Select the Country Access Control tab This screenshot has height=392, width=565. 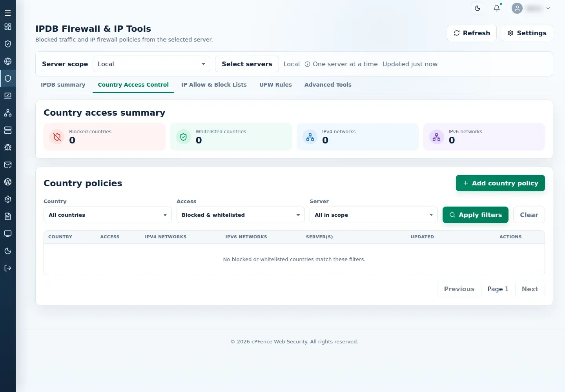pyautogui.click(x=133, y=85)
